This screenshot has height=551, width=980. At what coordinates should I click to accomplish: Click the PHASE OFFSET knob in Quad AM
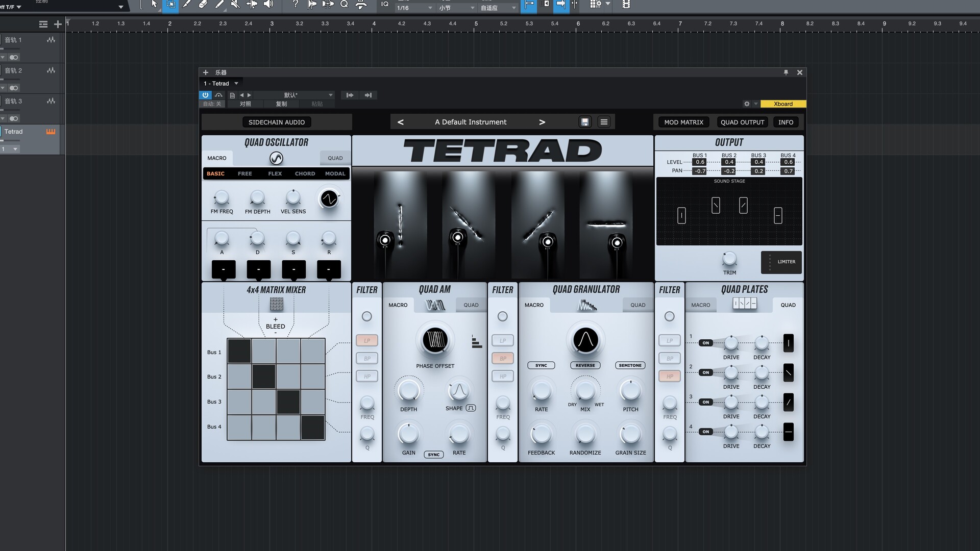pos(435,340)
